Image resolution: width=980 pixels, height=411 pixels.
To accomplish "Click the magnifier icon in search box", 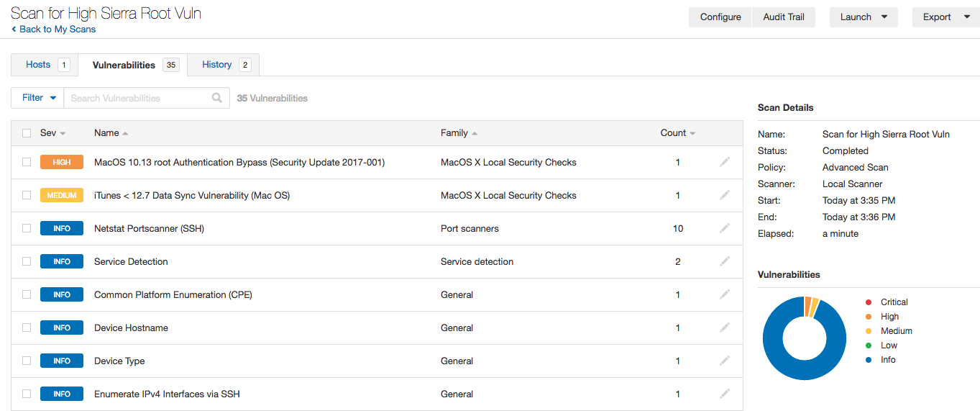I will pyautogui.click(x=217, y=98).
